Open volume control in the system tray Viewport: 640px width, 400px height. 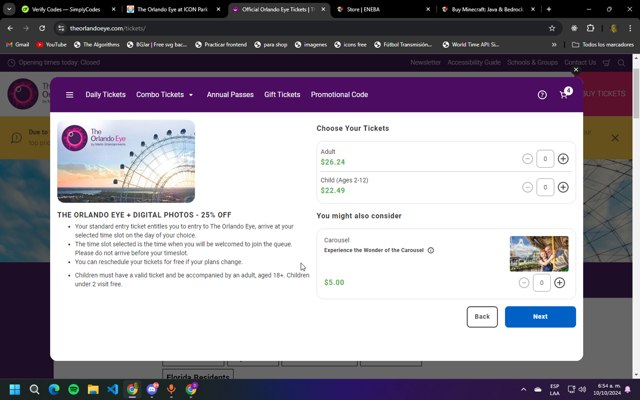[582, 389]
